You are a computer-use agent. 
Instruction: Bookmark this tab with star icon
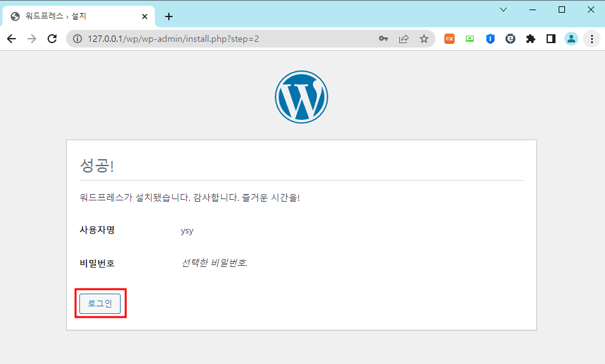[424, 39]
